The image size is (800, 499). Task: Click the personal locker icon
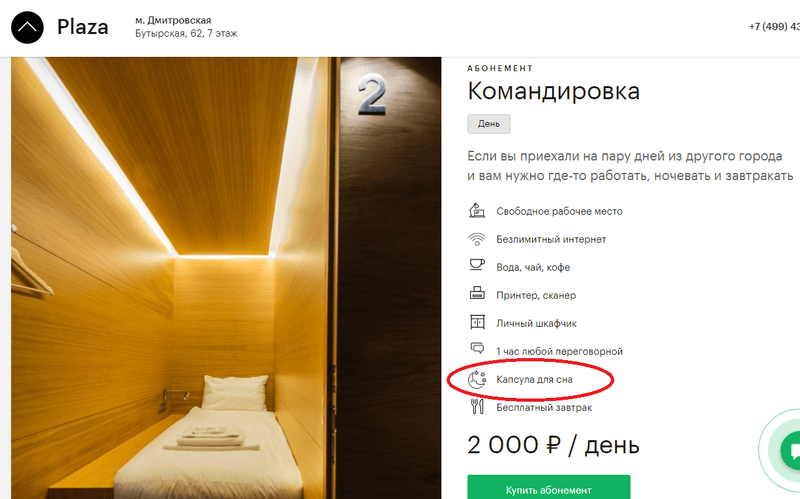(477, 322)
